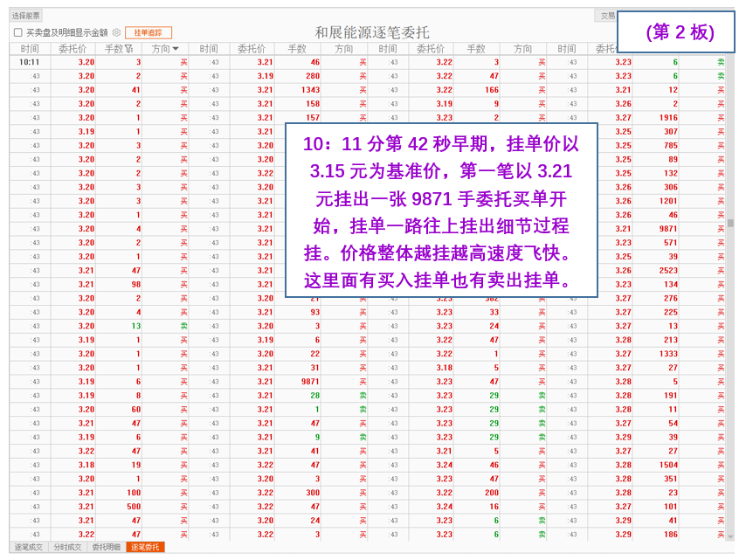Viewport: 746px width, 560px height.
Task: Click the vertical scrollbar thumb on right edge
Action: click(x=730, y=222)
